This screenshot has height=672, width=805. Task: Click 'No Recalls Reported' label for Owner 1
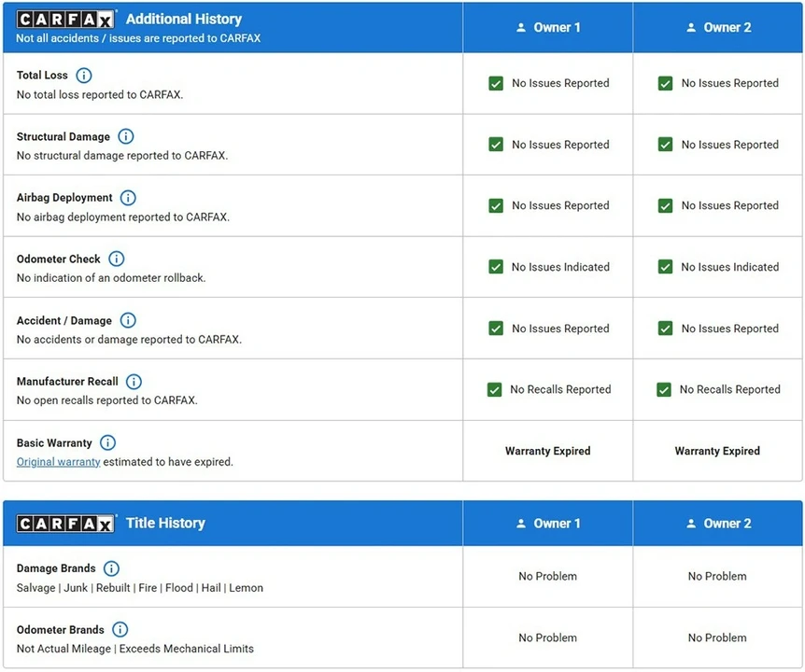pyautogui.click(x=560, y=389)
